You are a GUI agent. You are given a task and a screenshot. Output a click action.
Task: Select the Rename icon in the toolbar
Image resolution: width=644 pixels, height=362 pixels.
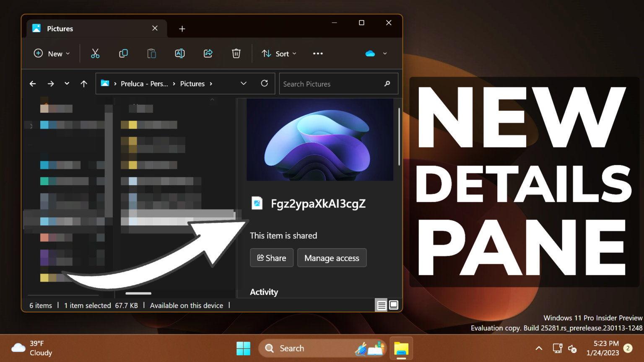pos(179,53)
